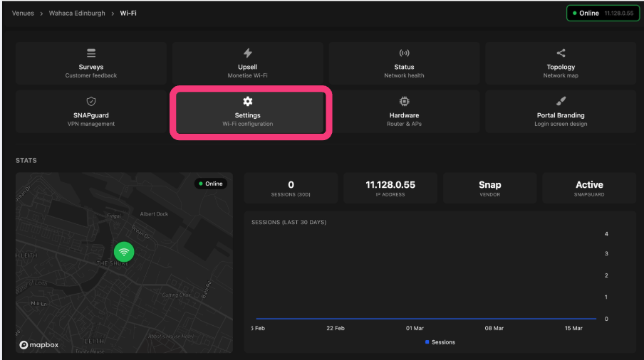
Task: Click the Mapbox logo on map
Action: point(38,344)
